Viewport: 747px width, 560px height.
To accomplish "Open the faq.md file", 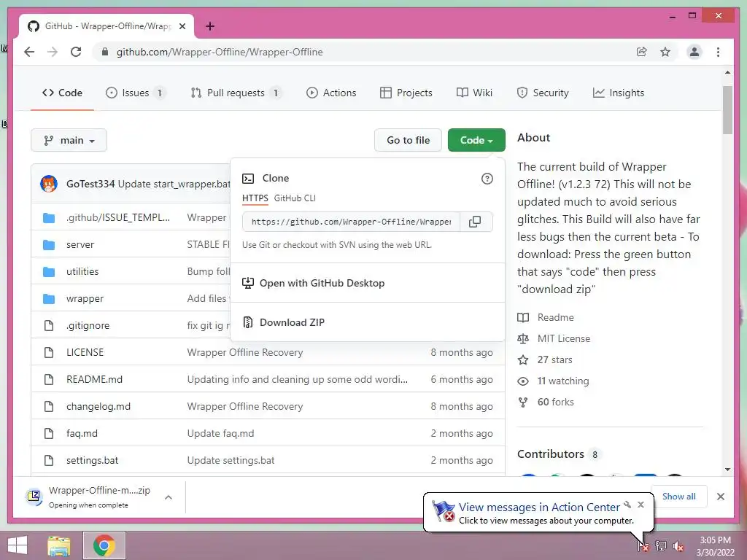I will point(82,433).
